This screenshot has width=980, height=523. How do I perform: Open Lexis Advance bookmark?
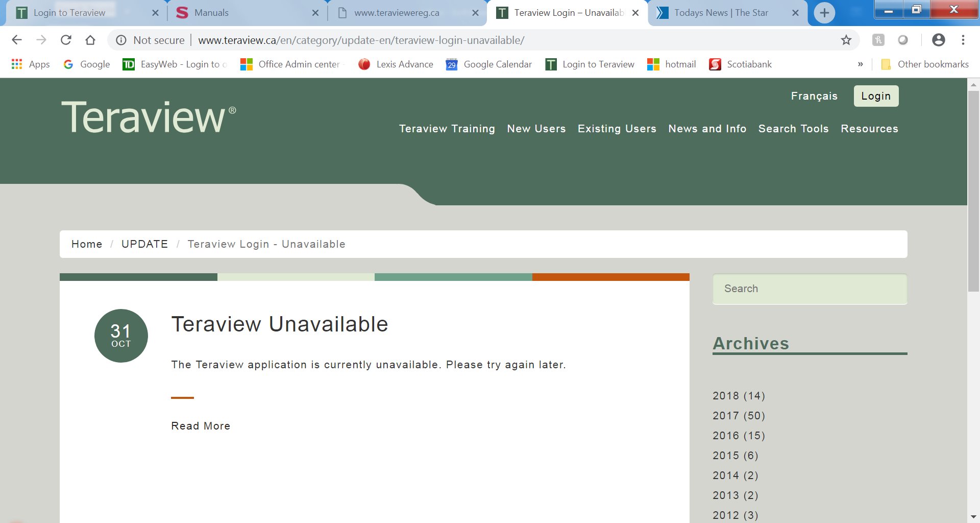click(x=396, y=64)
